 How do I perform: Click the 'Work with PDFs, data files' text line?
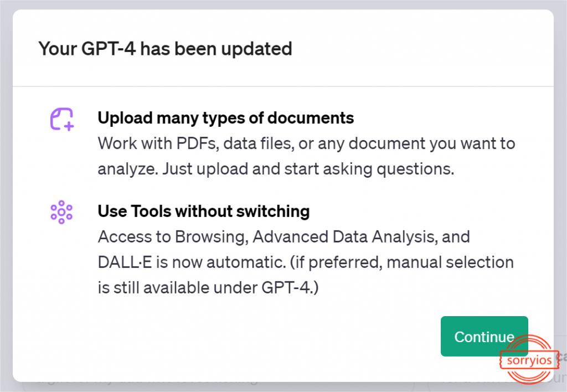[306, 144]
